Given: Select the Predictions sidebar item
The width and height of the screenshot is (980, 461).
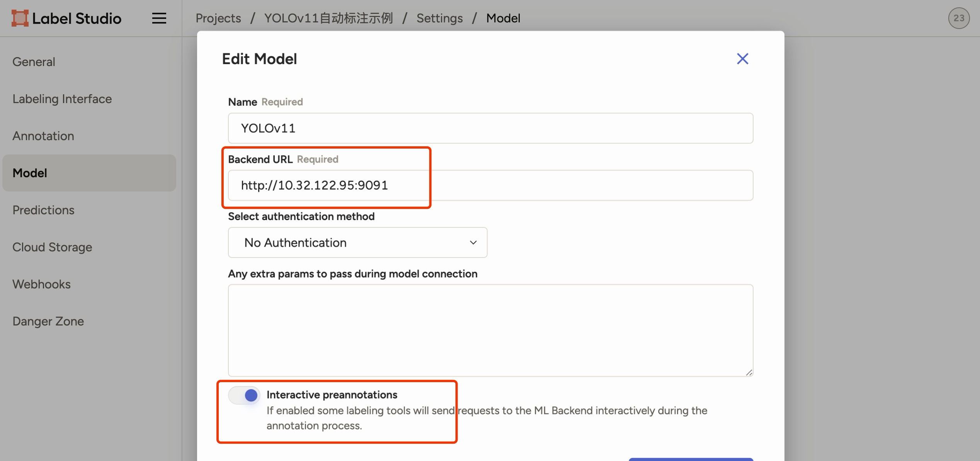Looking at the screenshot, I should [x=43, y=210].
